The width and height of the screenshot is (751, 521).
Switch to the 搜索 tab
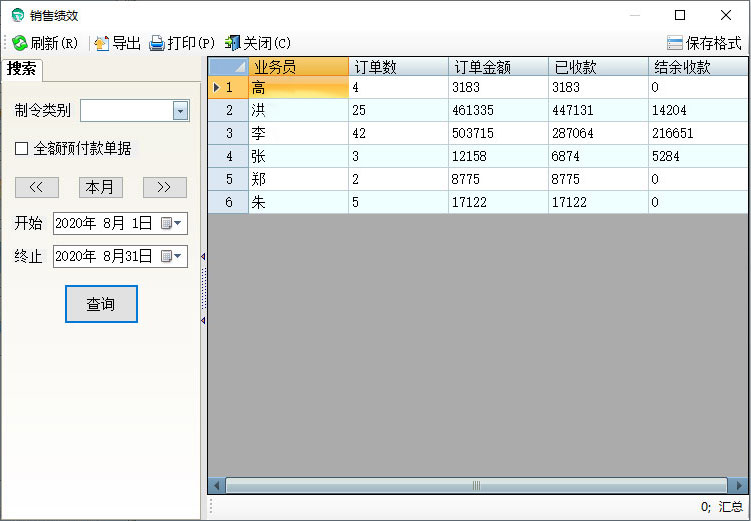pyautogui.click(x=22, y=69)
